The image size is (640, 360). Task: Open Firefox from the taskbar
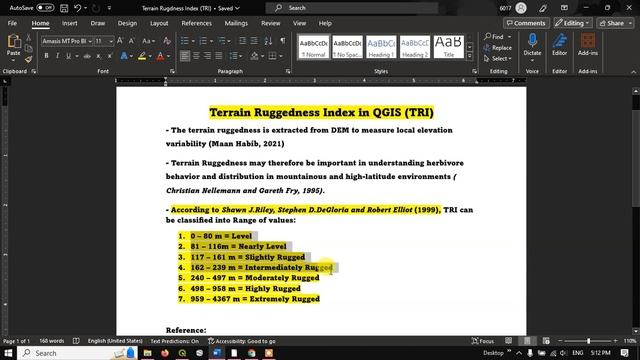[165, 353]
